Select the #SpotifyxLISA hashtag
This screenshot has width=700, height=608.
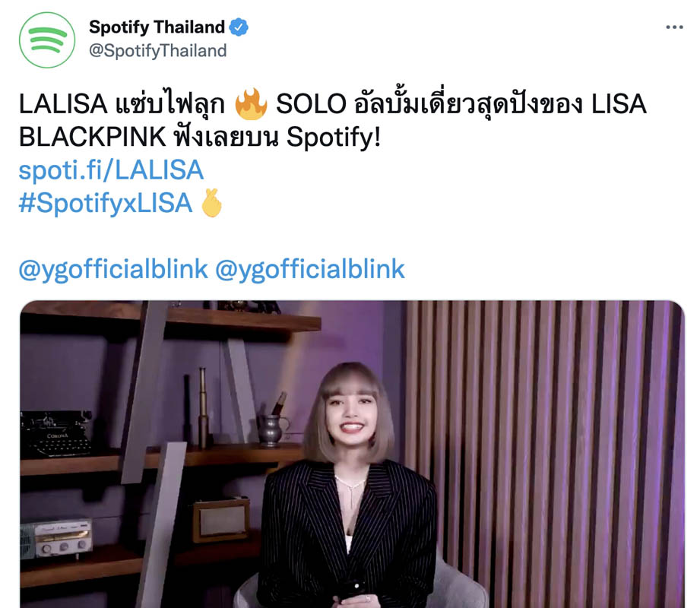tap(106, 203)
